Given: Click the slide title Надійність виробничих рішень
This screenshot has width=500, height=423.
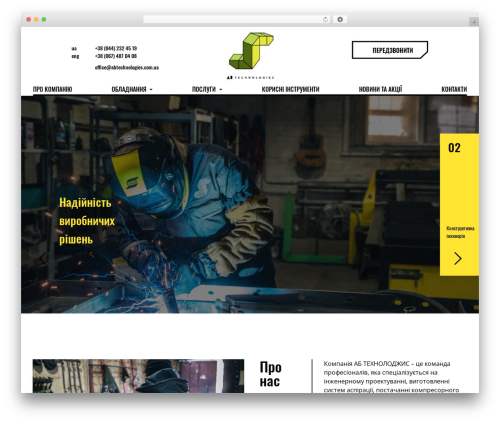Looking at the screenshot, I should 87,221.
